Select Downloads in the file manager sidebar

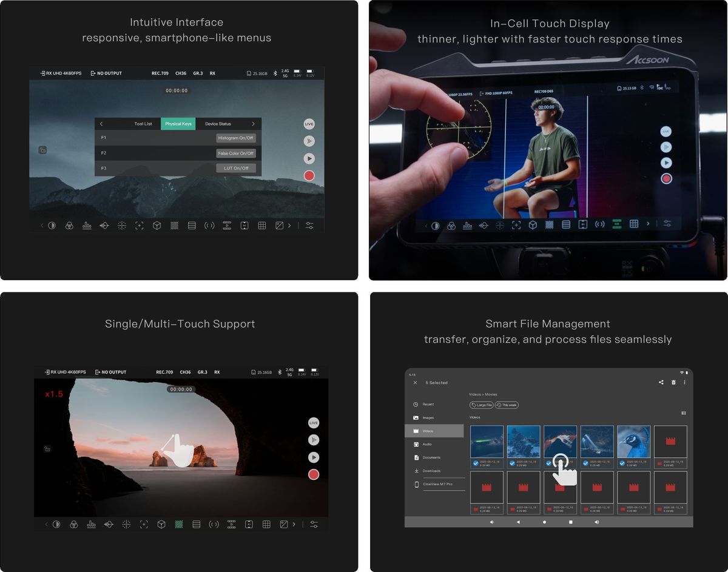coord(431,471)
